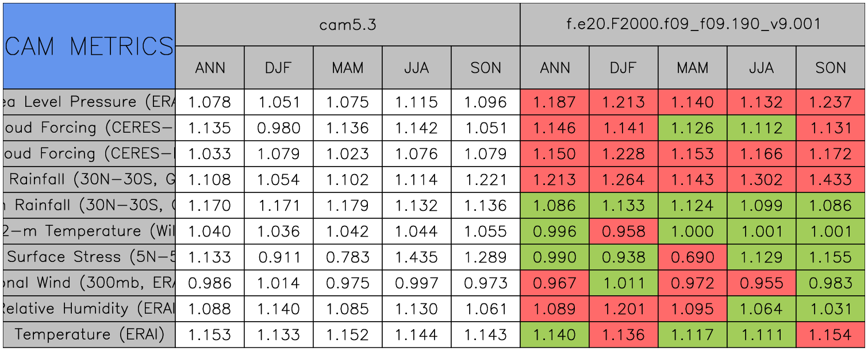Select the 2-m Temperature row label
868x351 pixels.
coord(89,232)
